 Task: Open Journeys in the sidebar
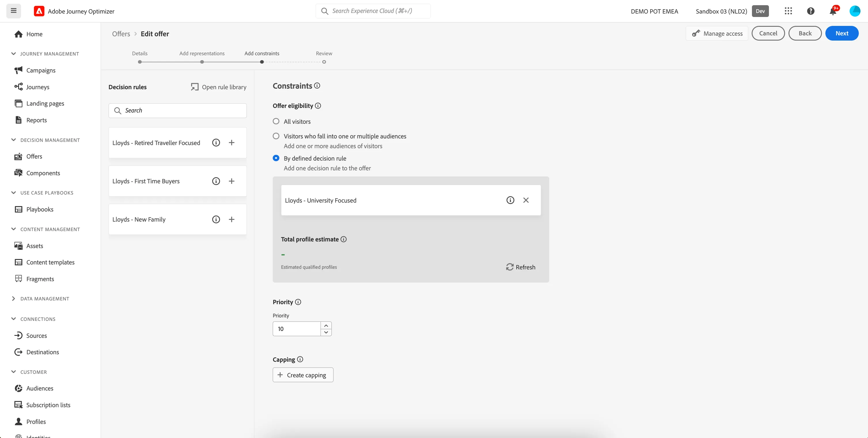tap(38, 87)
